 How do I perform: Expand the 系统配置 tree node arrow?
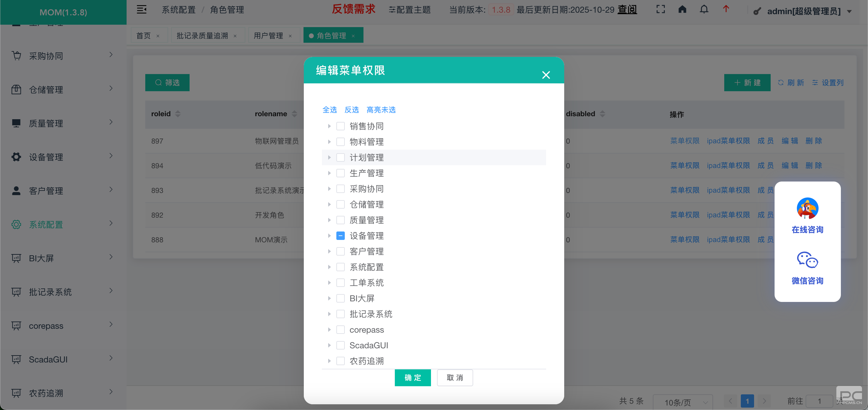click(x=329, y=267)
